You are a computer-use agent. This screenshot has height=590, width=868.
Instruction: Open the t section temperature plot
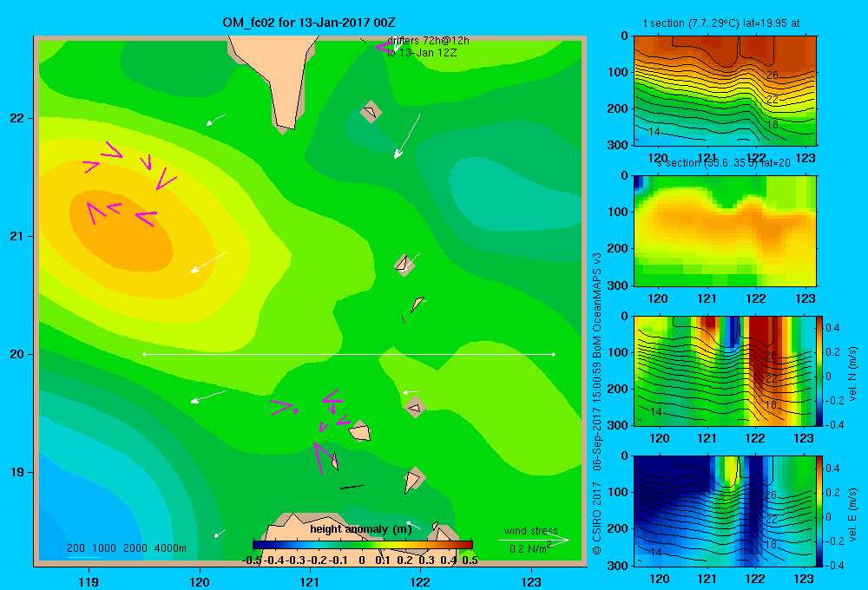coord(725,91)
